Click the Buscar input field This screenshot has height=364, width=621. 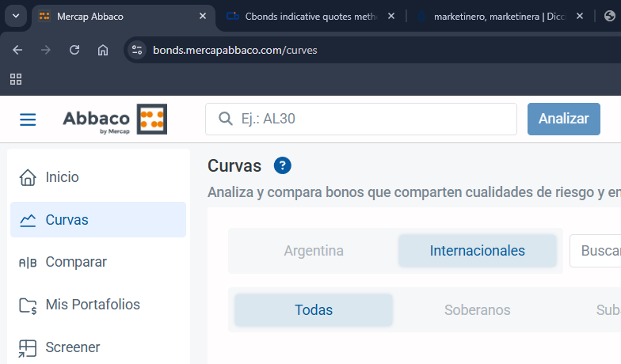(x=596, y=251)
